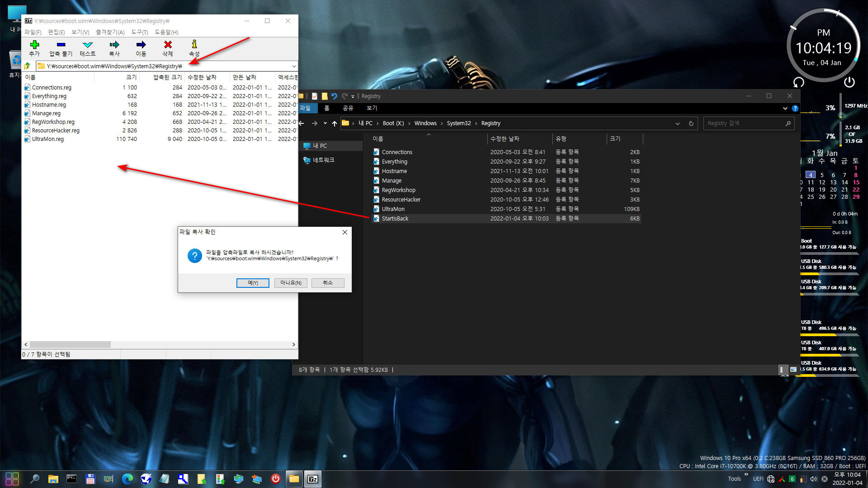Viewport: 868px width, 488px height.
Task: Click the 이동 (Move) toolbar icon in 7-Zip
Action: coord(141,48)
